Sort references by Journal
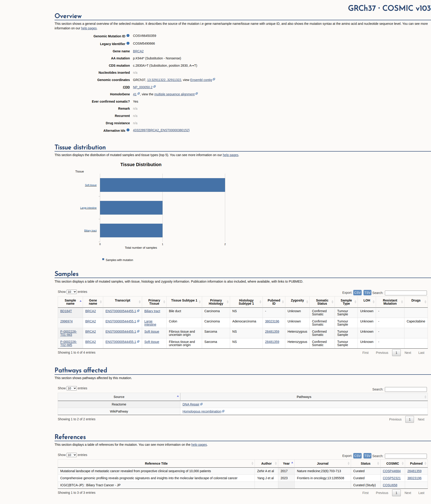This screenshot has height=504, width=431. click(x=323, y=463)
